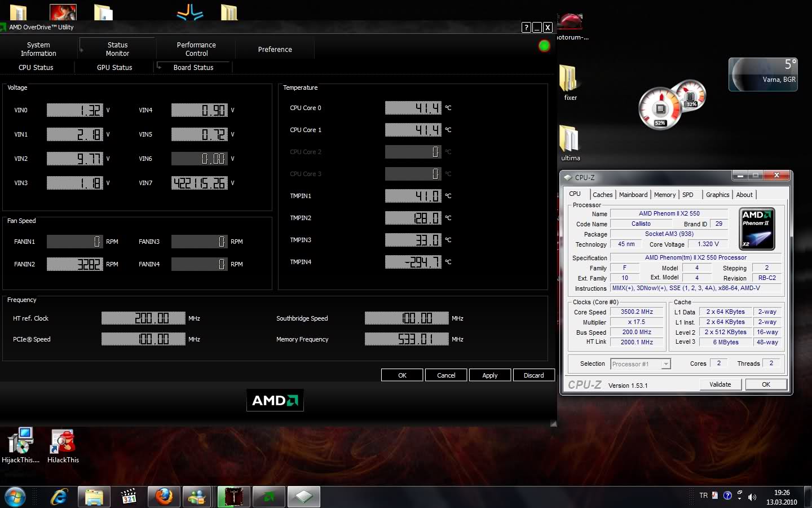812x508 pixels.
Task: Click the Core Voltage 1.320 V field in CPU-Z
Action: 708,244
